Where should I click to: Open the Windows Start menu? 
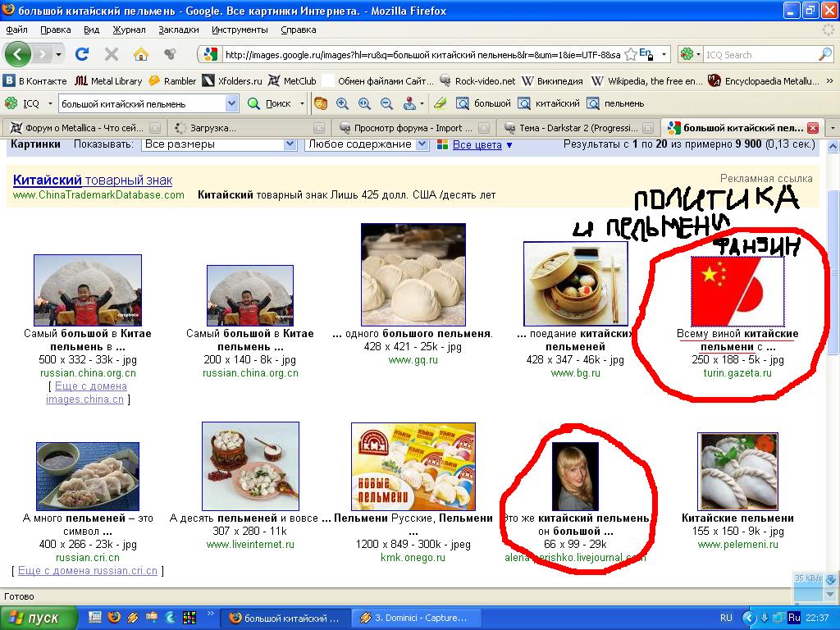tap(39, 617)
